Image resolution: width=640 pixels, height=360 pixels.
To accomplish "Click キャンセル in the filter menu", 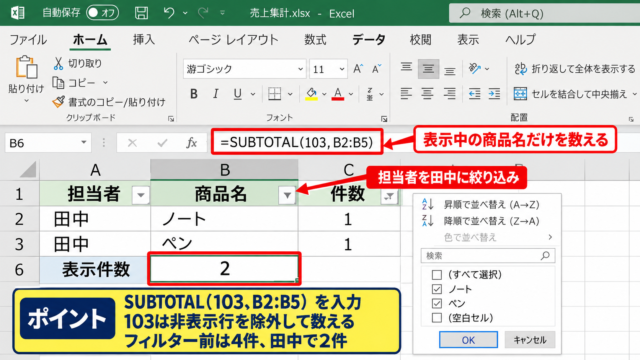I will point(530,340).
